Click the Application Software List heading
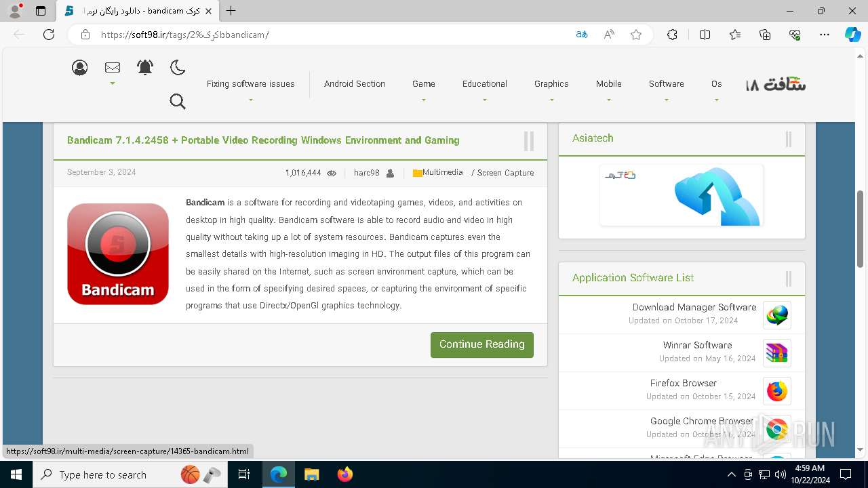 point(633,278)
